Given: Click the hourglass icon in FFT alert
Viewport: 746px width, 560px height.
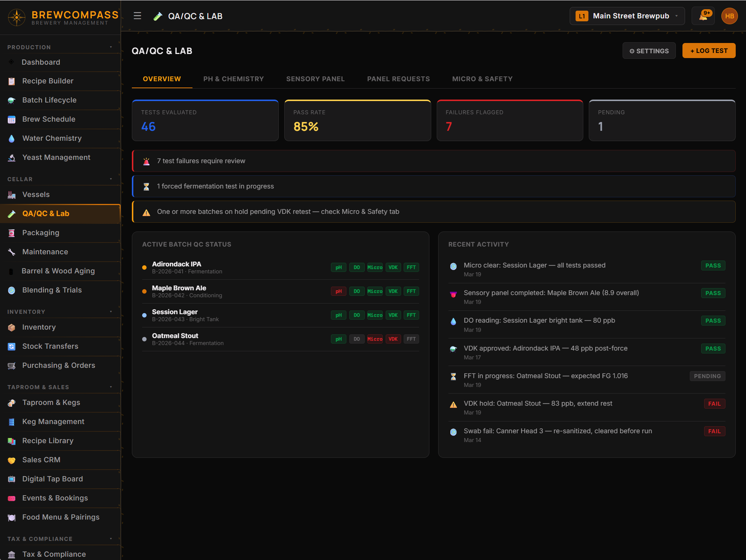Looking at the screenshot, I should pos(146,186).
